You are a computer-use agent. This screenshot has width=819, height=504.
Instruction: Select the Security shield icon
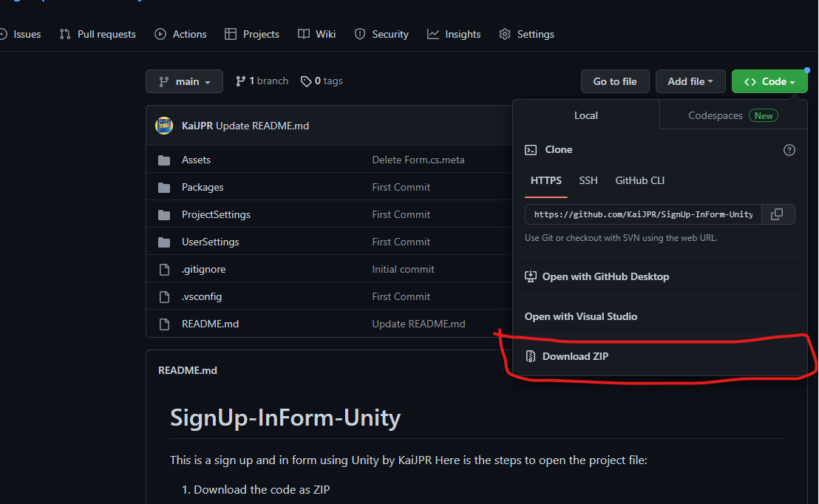pyautogui.click(x=360, y=34)
